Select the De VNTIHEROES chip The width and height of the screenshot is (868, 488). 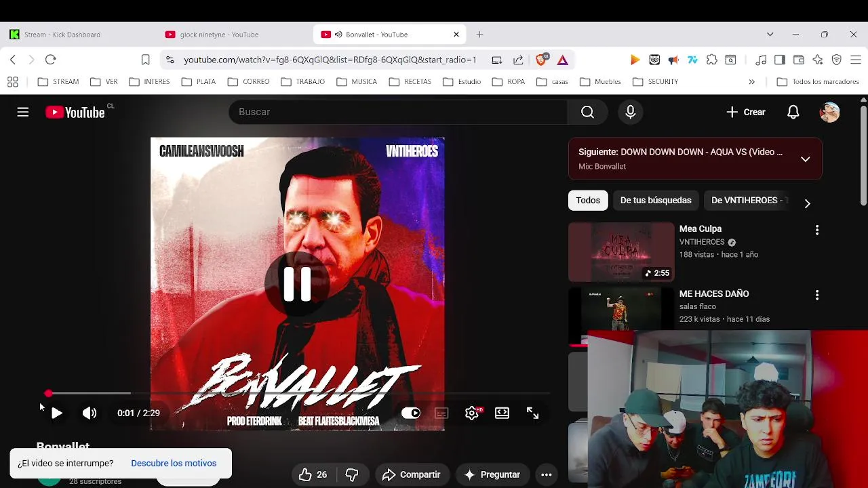[747, 201]
